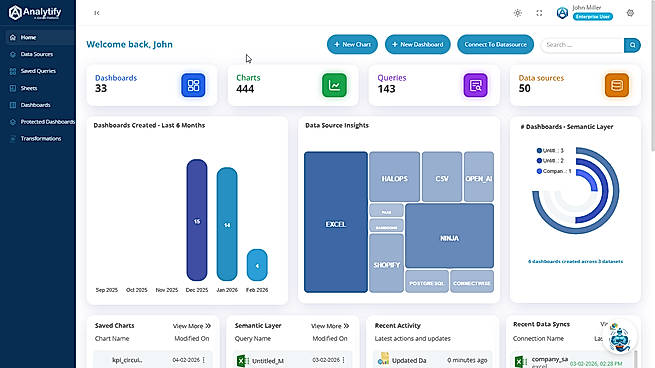View More saved charts
This screenshot has height=368, width=655.
(x=192, y=326)
